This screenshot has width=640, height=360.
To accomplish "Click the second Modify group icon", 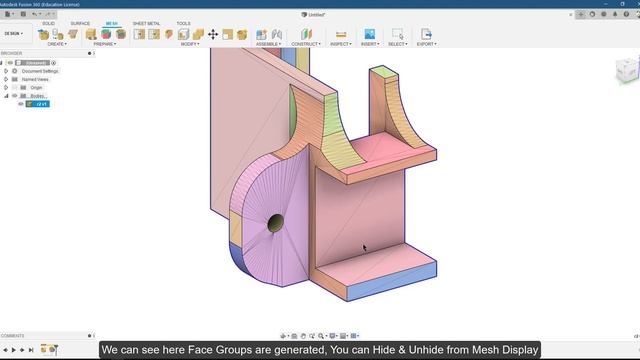I will click(154, 34).
